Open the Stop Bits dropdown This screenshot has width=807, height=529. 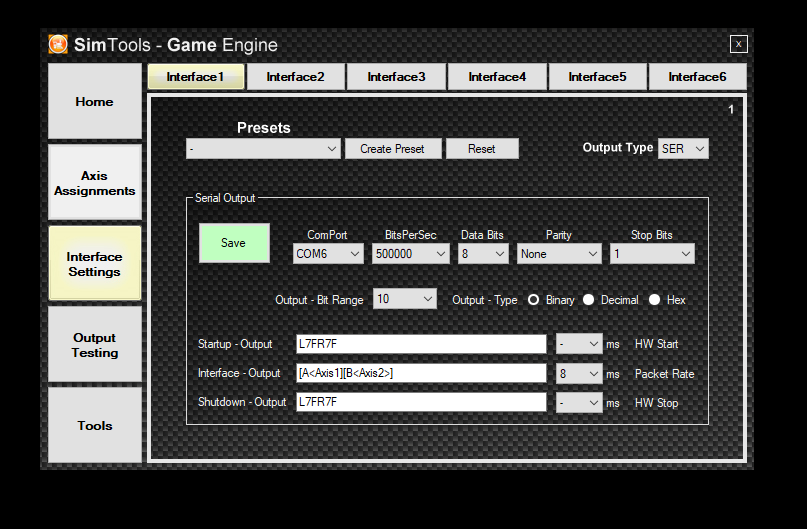[652, 254]
